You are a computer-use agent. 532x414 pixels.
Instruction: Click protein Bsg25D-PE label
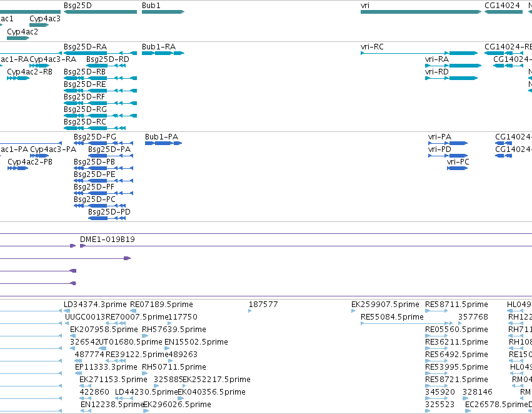[94, 174]
